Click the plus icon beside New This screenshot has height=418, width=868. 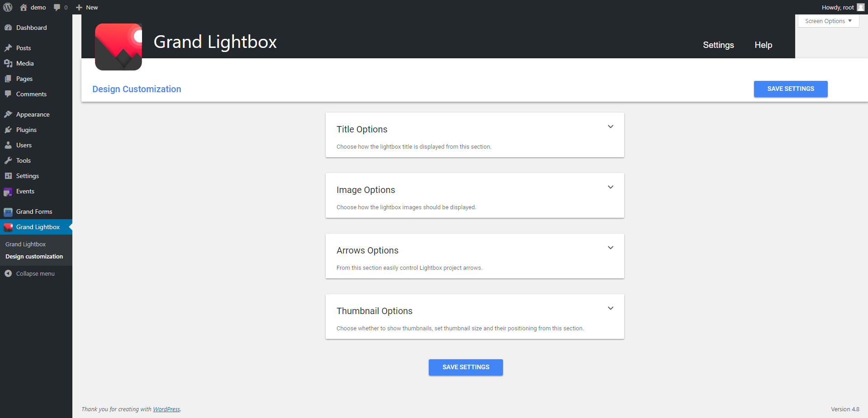pos(79,7)
